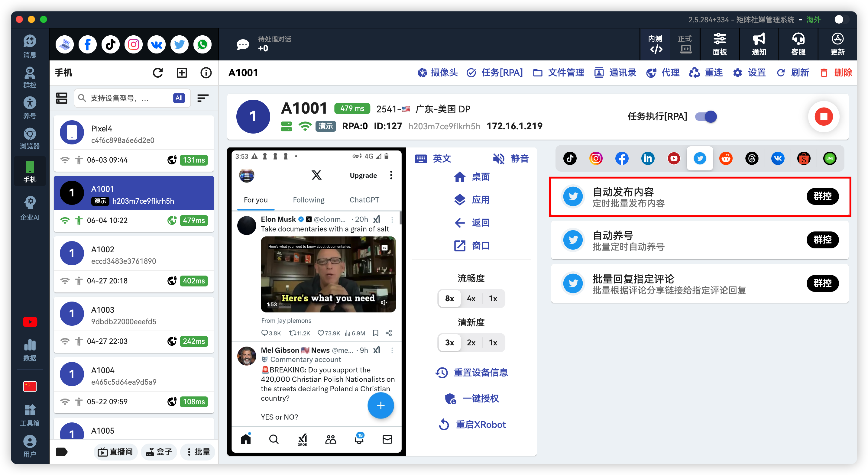868x475 pixels.
Task: Select the Instagram icon in the top bar
Action: [134, 44]
